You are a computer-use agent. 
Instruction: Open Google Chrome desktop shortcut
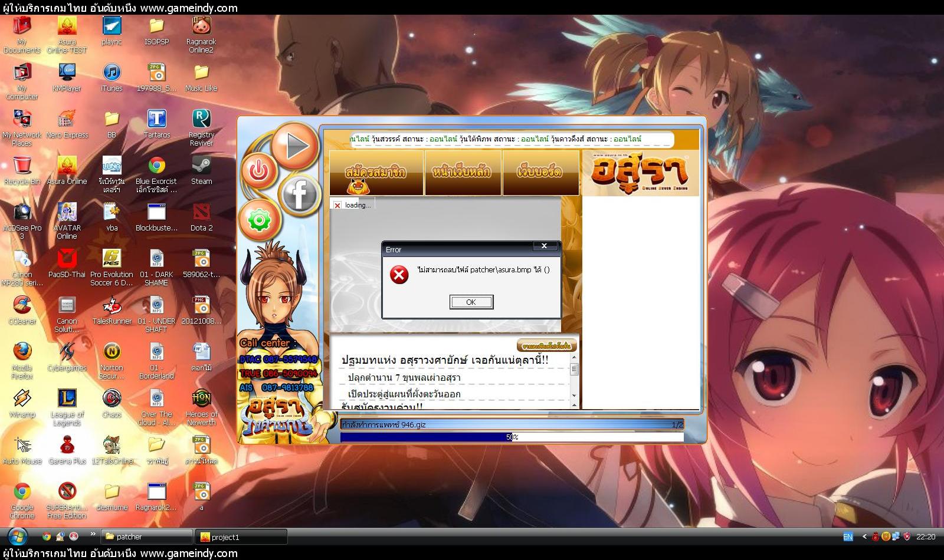click(x=22, y=501)
